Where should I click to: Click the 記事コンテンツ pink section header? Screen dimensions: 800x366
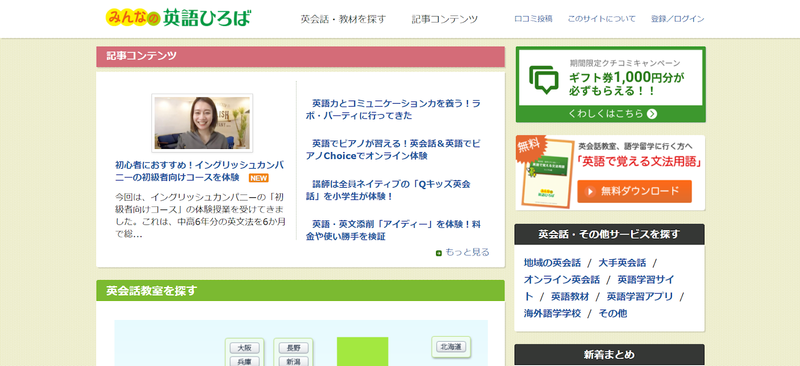point(301,57)
